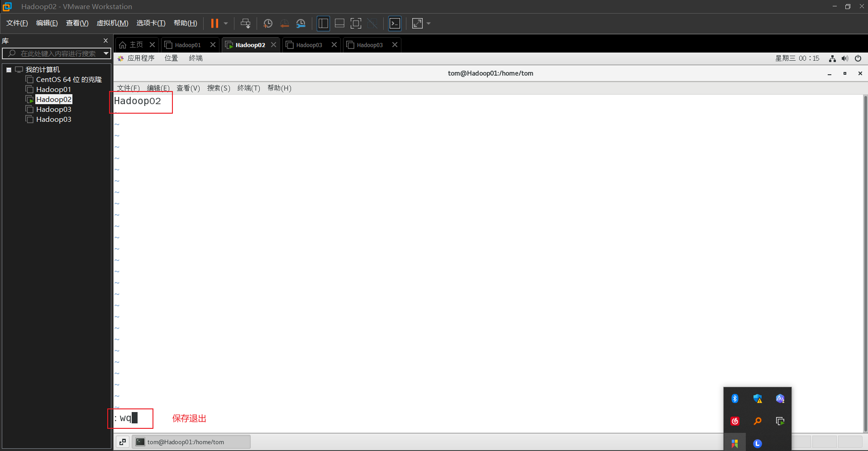Open the 选项卡(T) menu
868x451 pixels.
click(x=151, y=23)
